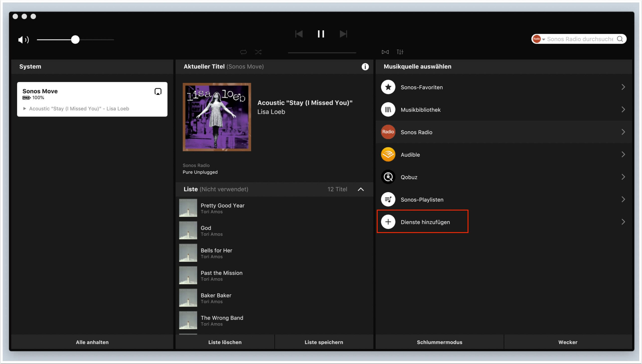Screen dimensions: 642x364
Task: Click Liste löschen button
Action: tap(225, 342)
